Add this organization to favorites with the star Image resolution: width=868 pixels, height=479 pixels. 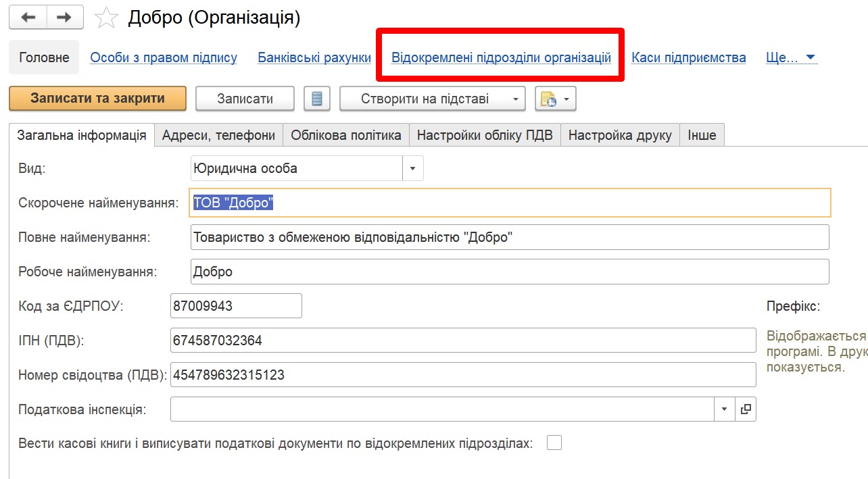(x=106, y=18)
